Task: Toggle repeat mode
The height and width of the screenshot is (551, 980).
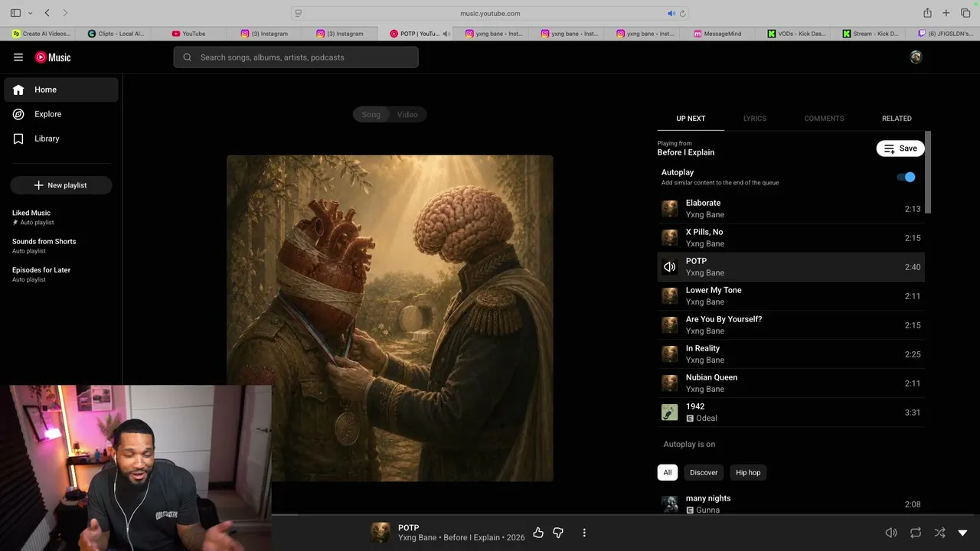Action: point(916,533)
